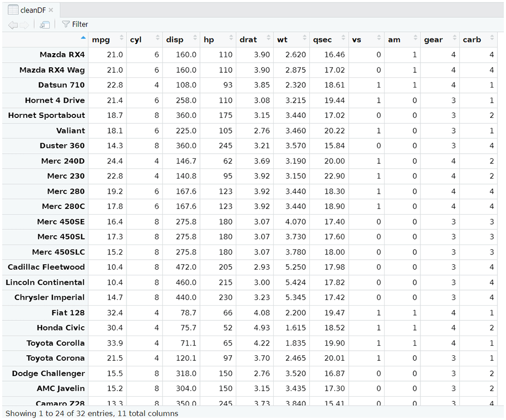Sort the mpg column

coord(121,38)
